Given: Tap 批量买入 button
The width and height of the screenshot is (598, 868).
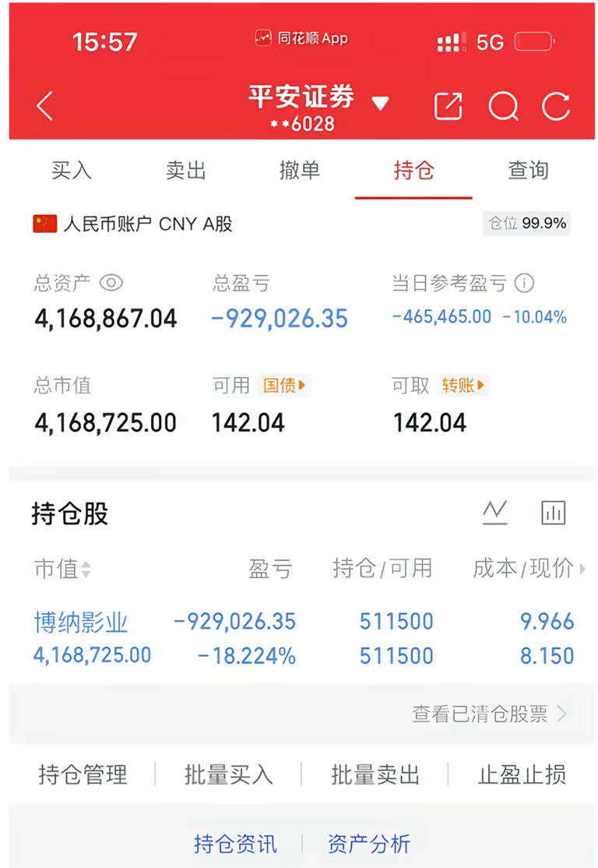Looking at the screenshot, I should [x=228, y=774].
